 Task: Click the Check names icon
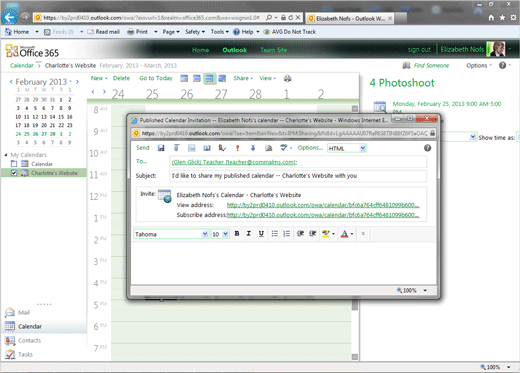tap(222, 148)
